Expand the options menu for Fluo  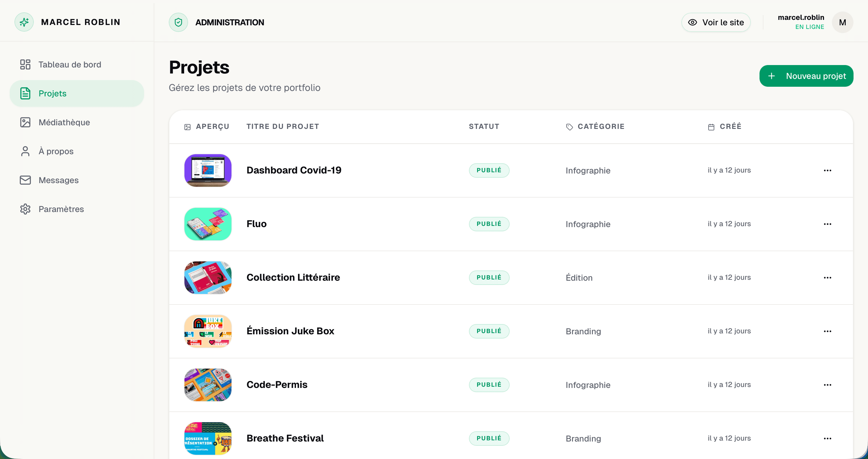(x=827, y=224)
